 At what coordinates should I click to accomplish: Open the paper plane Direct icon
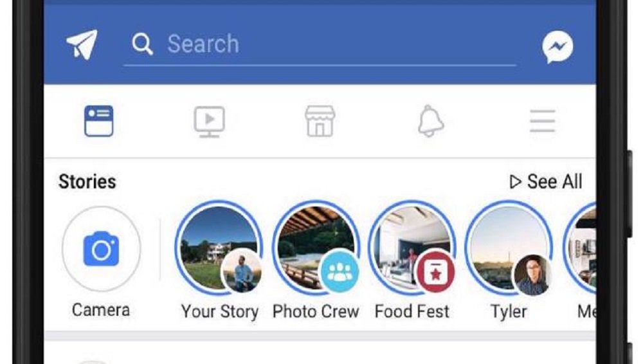coord(82,45)
